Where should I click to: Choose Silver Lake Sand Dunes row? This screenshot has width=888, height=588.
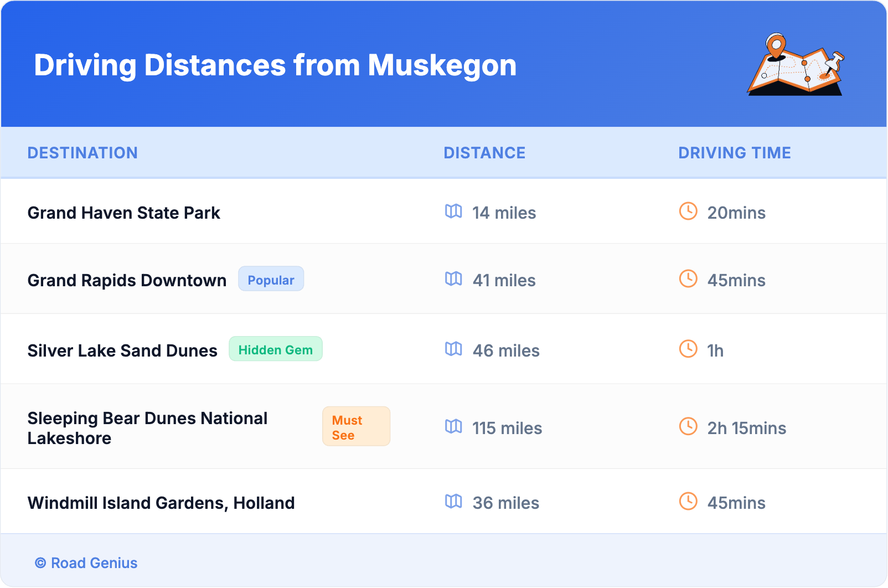pos(122,351)
